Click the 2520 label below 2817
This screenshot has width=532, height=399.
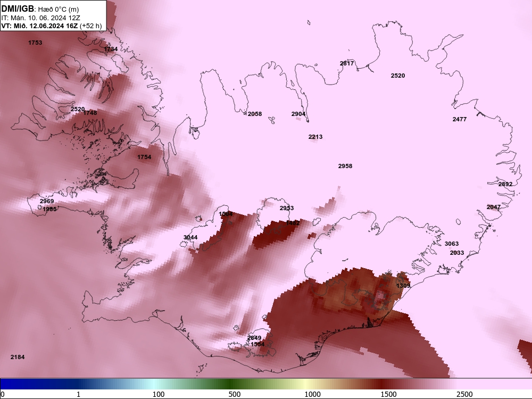398,76
